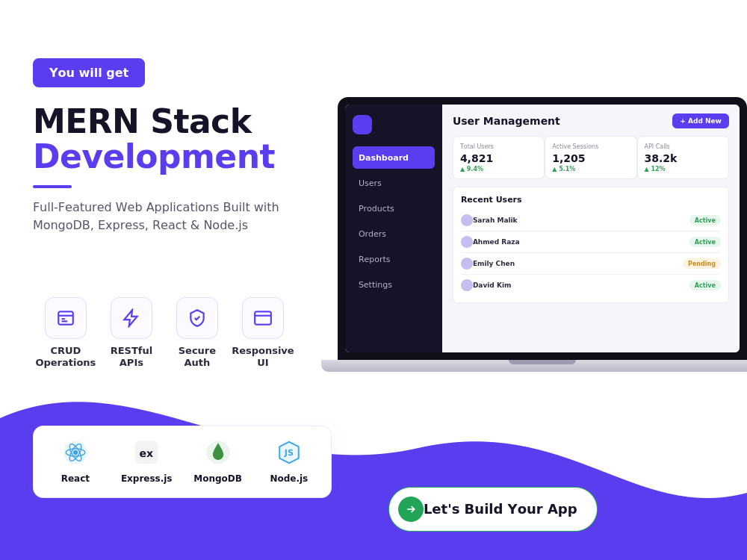The height and width of the screenshot is (560, 747).
Task: Click Ahmed Raza's avatar
Action: pyautogui.click(x=466, y=242)
